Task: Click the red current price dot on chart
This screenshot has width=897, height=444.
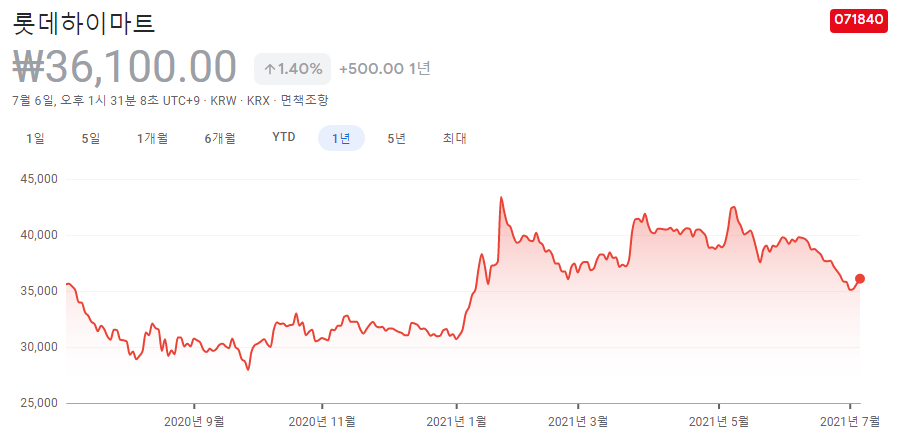Action: [x=859, y=279]
